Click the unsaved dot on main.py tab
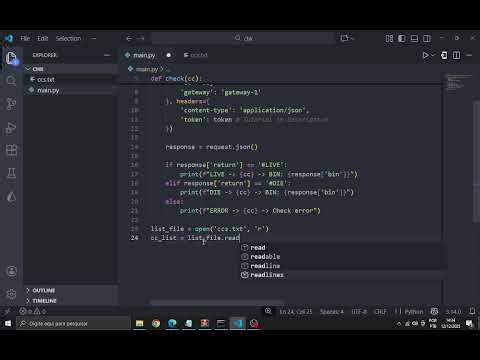This screenshot has width=480, height=360. (169, 55)
